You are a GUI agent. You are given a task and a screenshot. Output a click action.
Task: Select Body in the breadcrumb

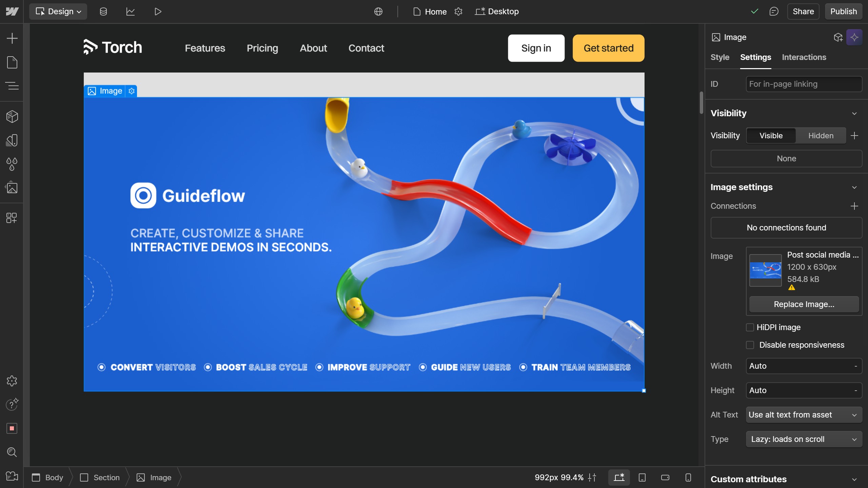[48, 477]
